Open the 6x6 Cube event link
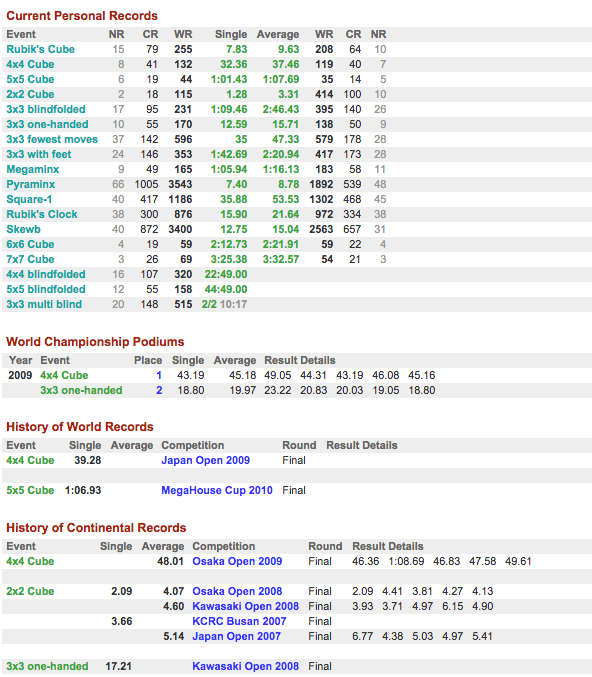 (30, 244)
